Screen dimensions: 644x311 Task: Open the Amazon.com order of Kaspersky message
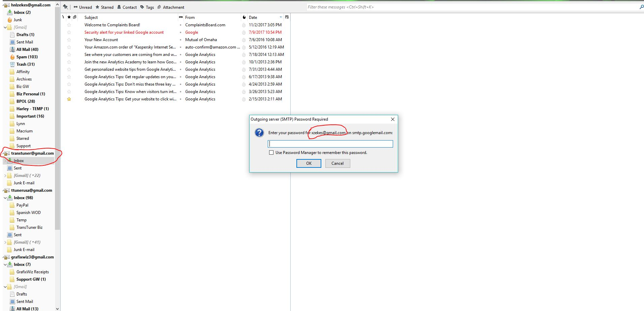(130, 47)
